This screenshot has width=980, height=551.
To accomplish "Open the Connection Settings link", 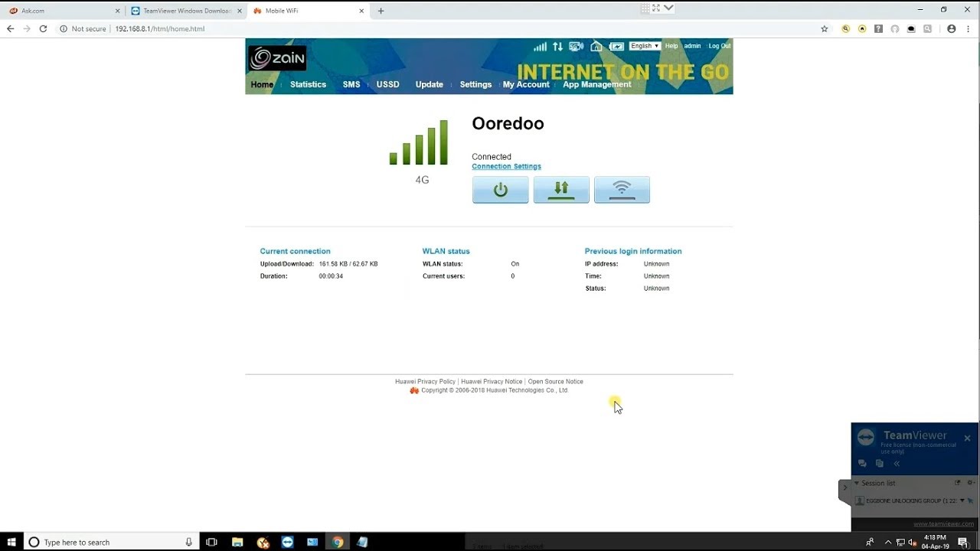I will 506,166.
